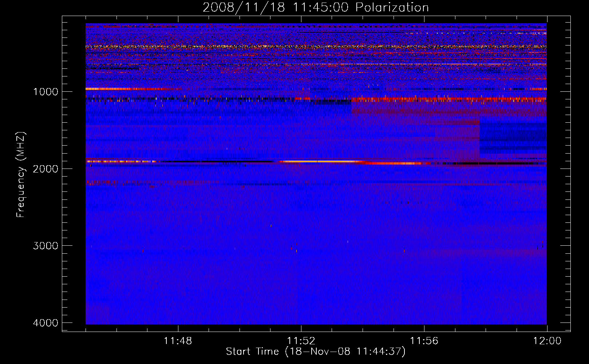Screen dimensions: 589x364
Task: Click the 'Frequency (MHZ)' axis label
Action: 21,174
